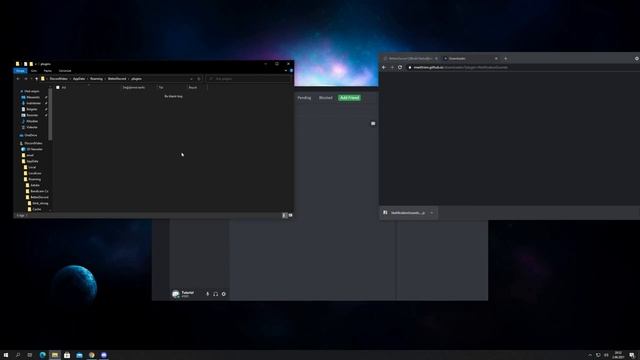This screenshot has width=640, height=360.
Task: Open the fourth ribbon tab in Explorer
Action: click(65, 71)
